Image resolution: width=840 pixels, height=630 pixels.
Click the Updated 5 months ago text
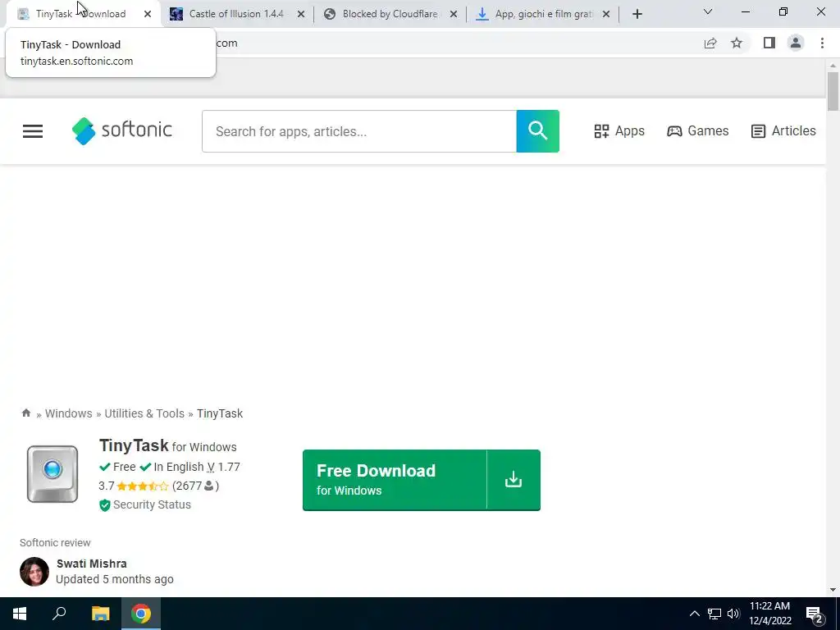pos(115,580)
